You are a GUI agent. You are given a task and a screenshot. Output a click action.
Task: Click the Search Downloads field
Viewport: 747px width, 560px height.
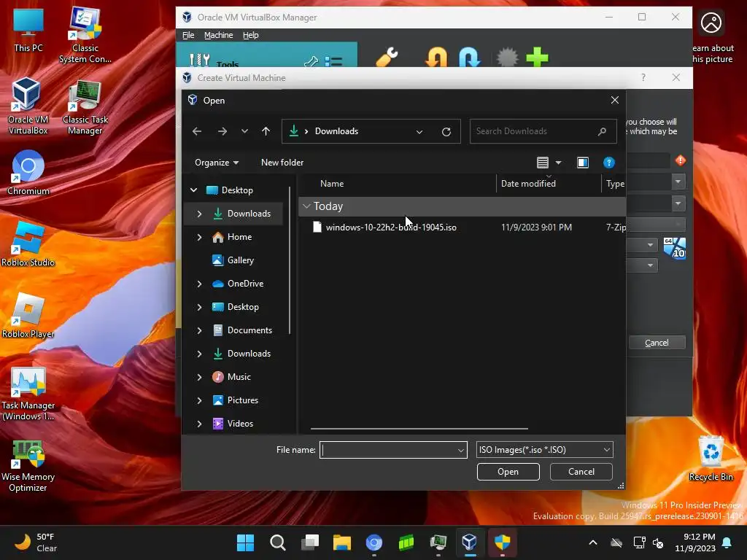pyautogui.click(x=543, y=131)
